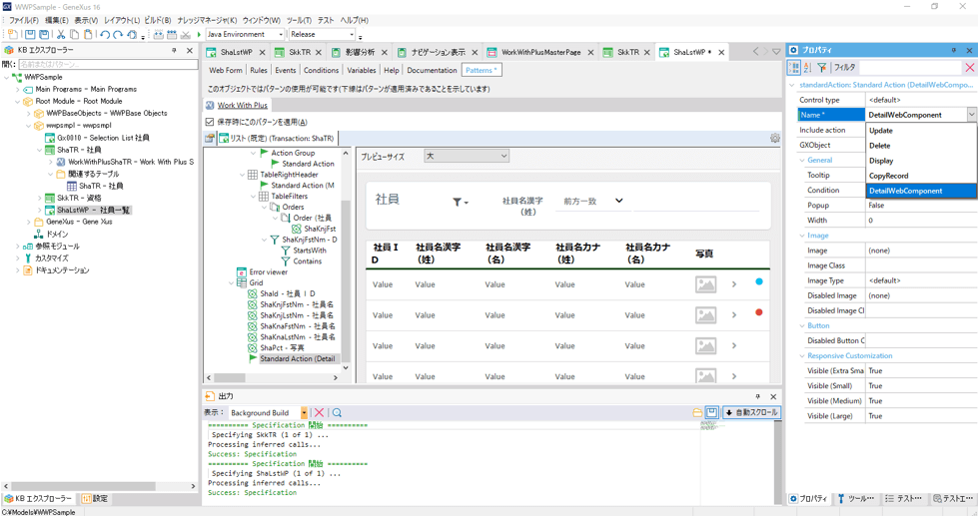Open the Release configuration dropdown
Image resolution: width=980 pixels, height=516 pixels.
coord(352,34)
